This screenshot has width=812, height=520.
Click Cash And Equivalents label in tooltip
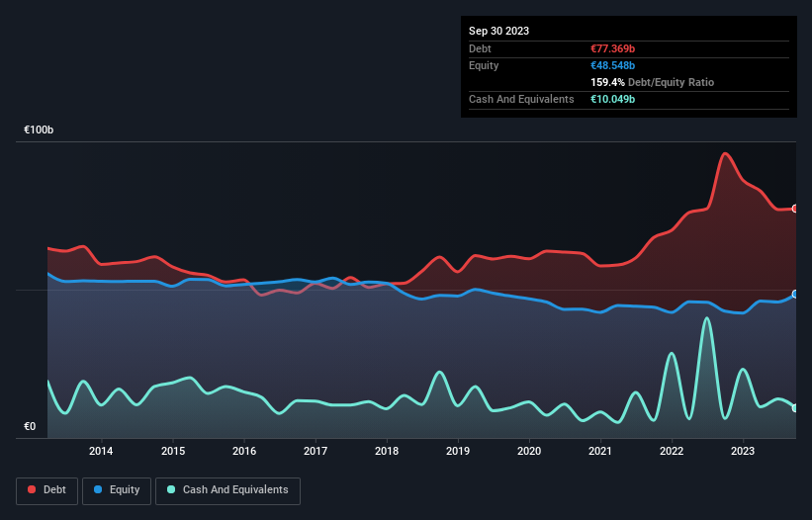click(521, 99)
